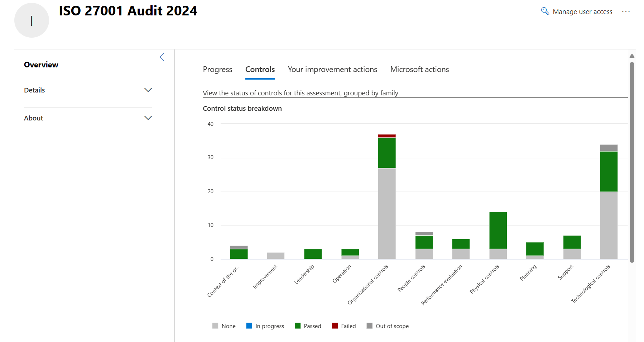This screenshot has height=342, width=644.
Task: Open the Manage user access link
Action: 582,12
